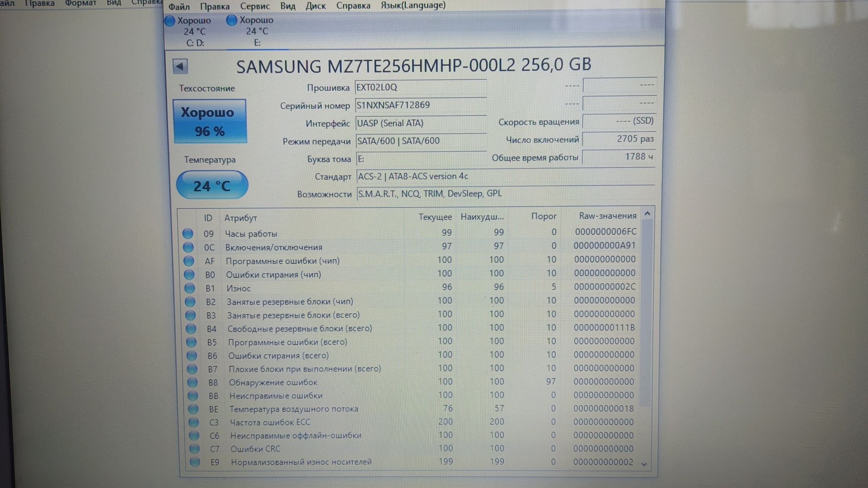Click the Хорошо 96 % health status button

(x=210, y=122)
